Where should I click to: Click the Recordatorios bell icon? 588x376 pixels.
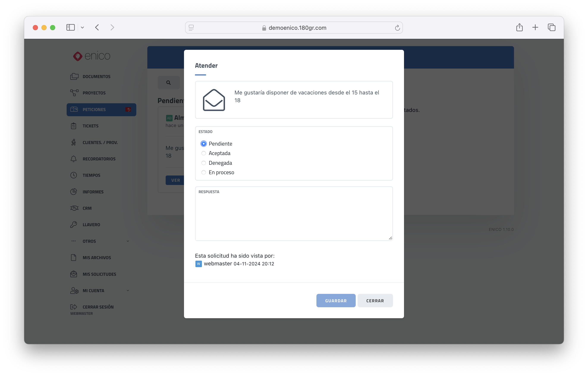[74, 159]
